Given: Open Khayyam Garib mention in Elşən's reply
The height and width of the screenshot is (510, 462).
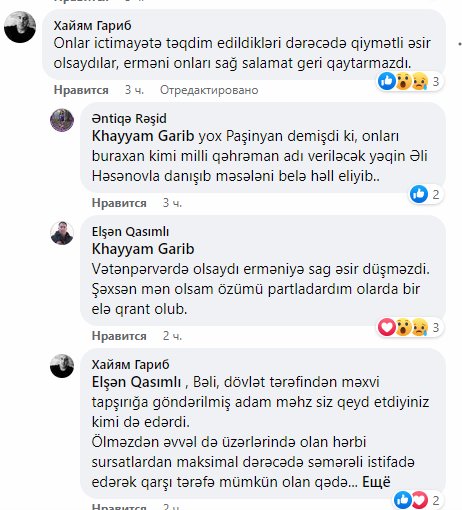Looking at the screenshot, I should point(143,249).
